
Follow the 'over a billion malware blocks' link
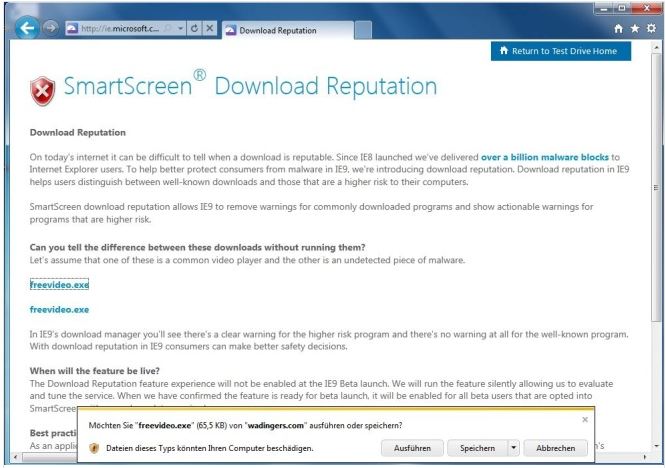click(545, 157)
